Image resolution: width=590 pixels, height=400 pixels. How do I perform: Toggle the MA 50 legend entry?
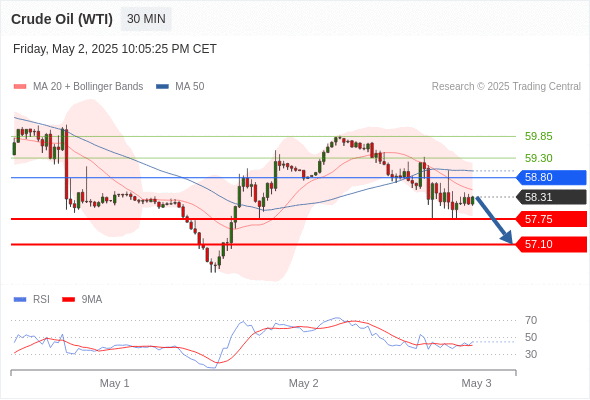tap(180, 87)
